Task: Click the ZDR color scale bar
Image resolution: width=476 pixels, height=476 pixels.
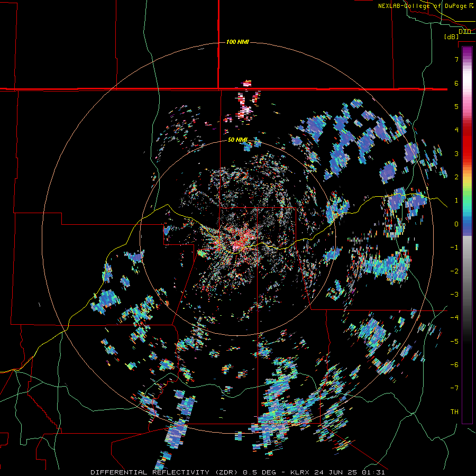Action: coord(467,235)
